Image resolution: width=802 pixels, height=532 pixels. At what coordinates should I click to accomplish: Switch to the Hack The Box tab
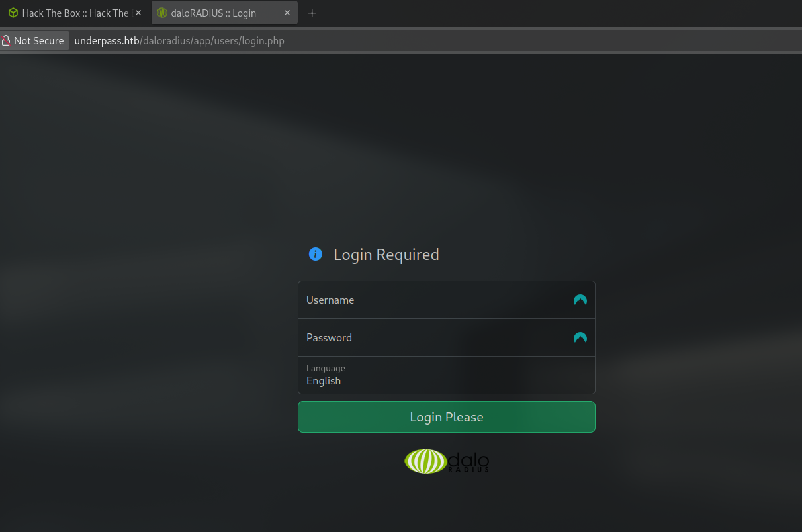75,13
